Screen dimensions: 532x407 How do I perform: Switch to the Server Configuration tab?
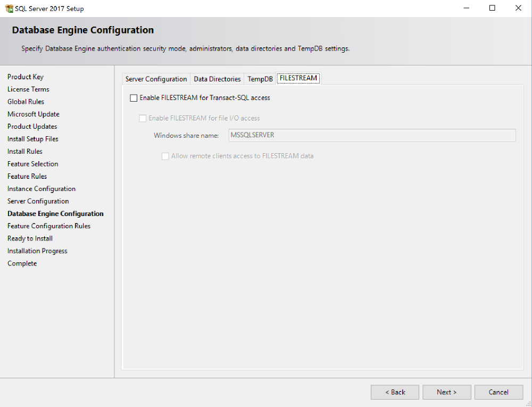click(x=156, y=79)
